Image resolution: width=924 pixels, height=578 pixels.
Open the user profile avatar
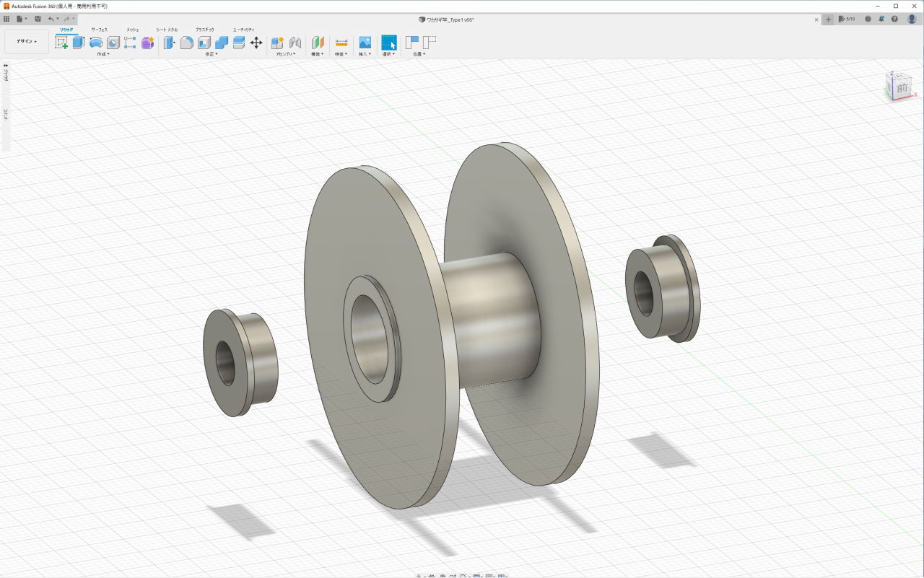click(x=912, y=19)
